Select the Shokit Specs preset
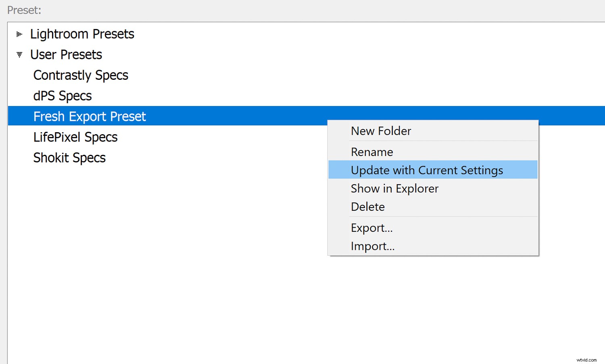This screenshot has width=605, height=364. (x=69, y=158)
